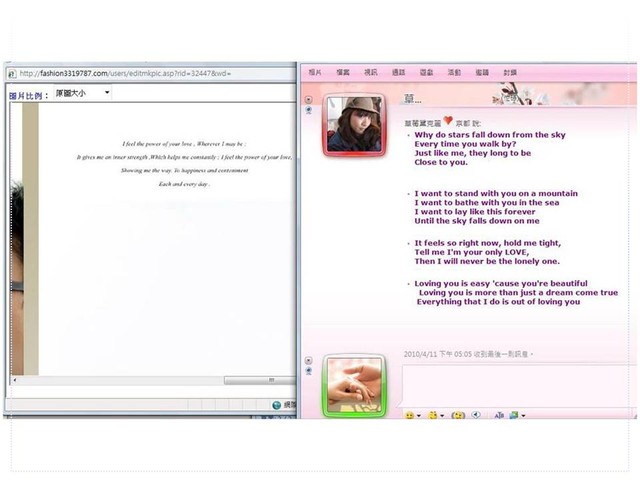This screenshot has width=640, height=480.
Task: Click the line "Why do stars fall down from the sky"
Action: 490,135
